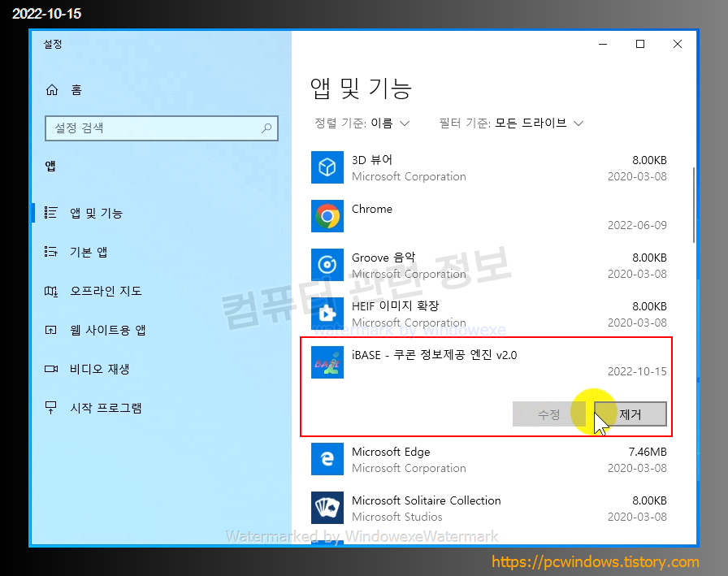The image size is (728, 576).
Task: Close the Settings window
Action: pyautogui.click(x=678, y=44)
